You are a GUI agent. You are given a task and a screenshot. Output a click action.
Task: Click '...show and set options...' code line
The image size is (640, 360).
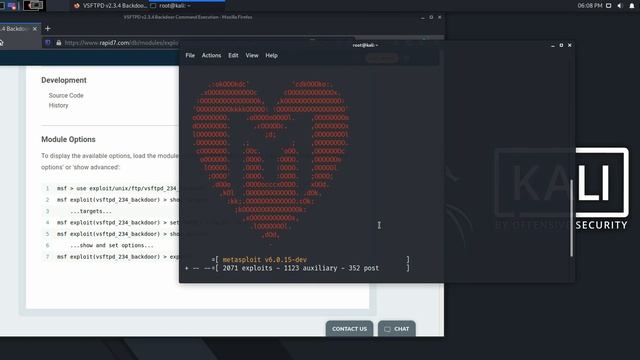[x=112, y=246]
